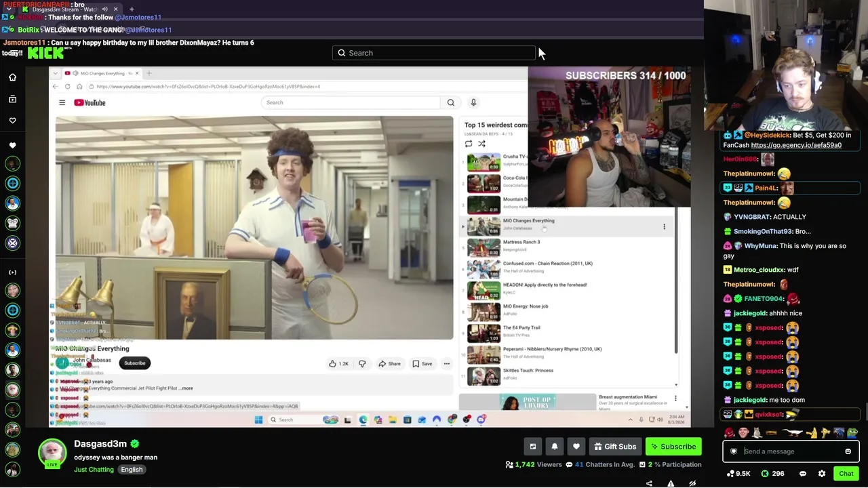This screenshot has width=868, height=488.
Task: Open the agency link in chat message
Action: pos(796,145)
